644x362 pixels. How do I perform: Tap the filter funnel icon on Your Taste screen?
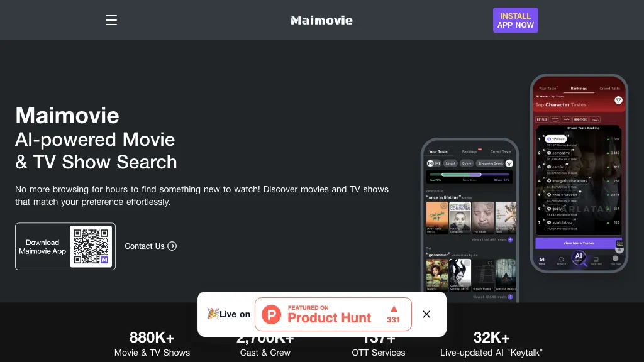(509, 164)
